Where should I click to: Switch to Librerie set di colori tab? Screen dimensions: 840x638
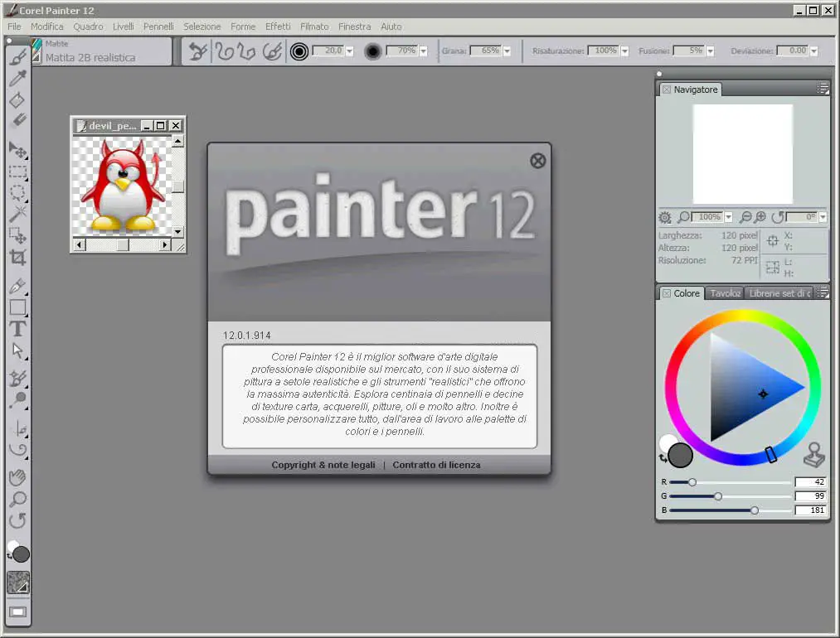(x=779, y=293)
